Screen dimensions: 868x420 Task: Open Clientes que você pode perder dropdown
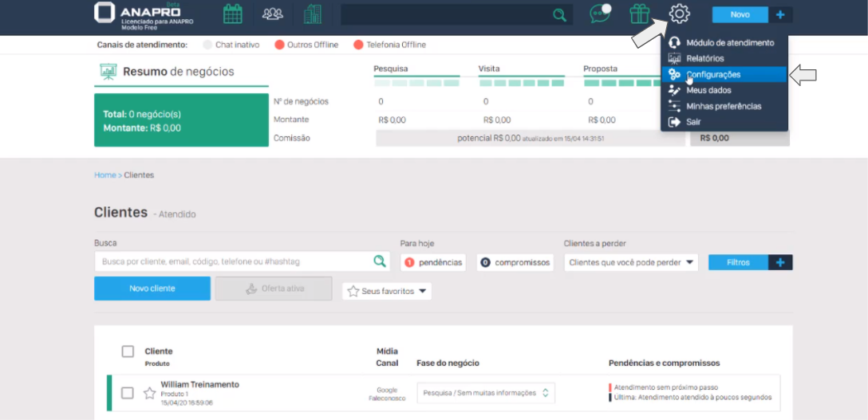pos(631,262)
